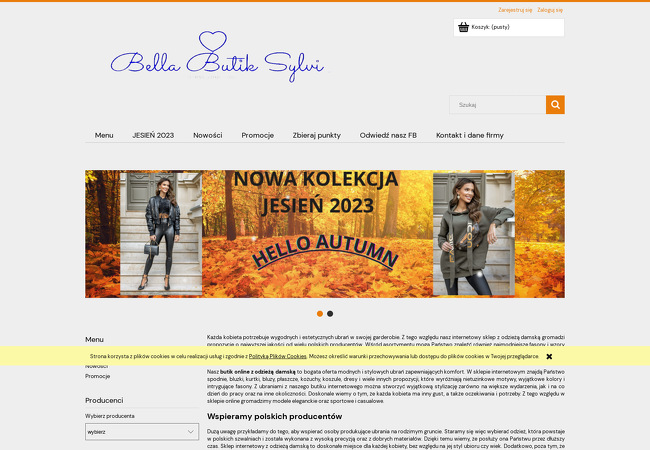650x450 pixels.
Task: Click Zaloguj się link
Action: [x=550, y=10]
